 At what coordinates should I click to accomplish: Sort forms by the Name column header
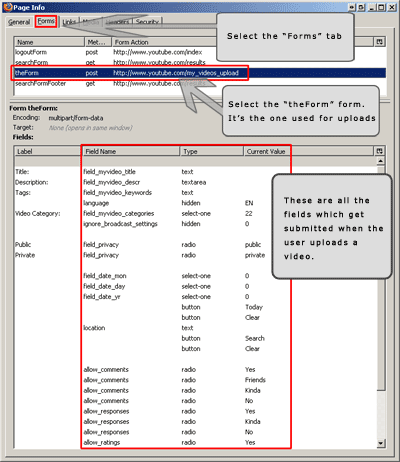coord(49,42)
